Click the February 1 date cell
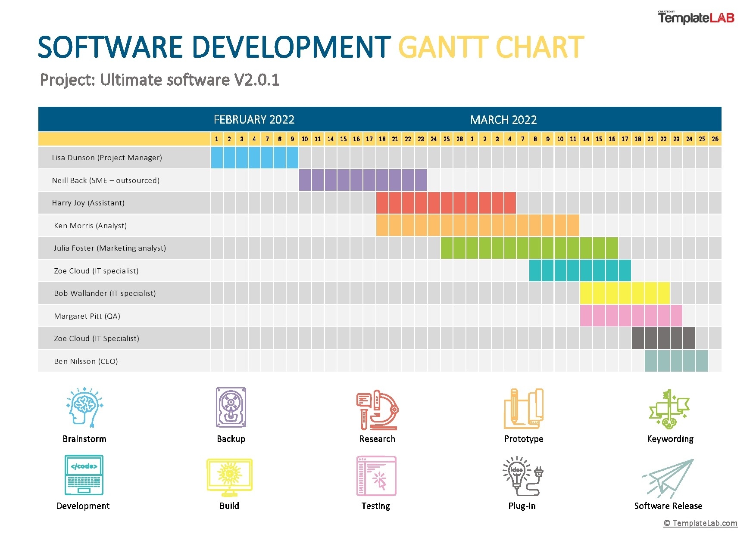756x534 pixels. 216,139
